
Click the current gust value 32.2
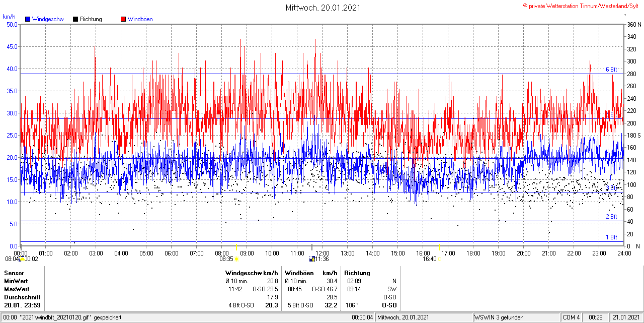click(331, 305)
